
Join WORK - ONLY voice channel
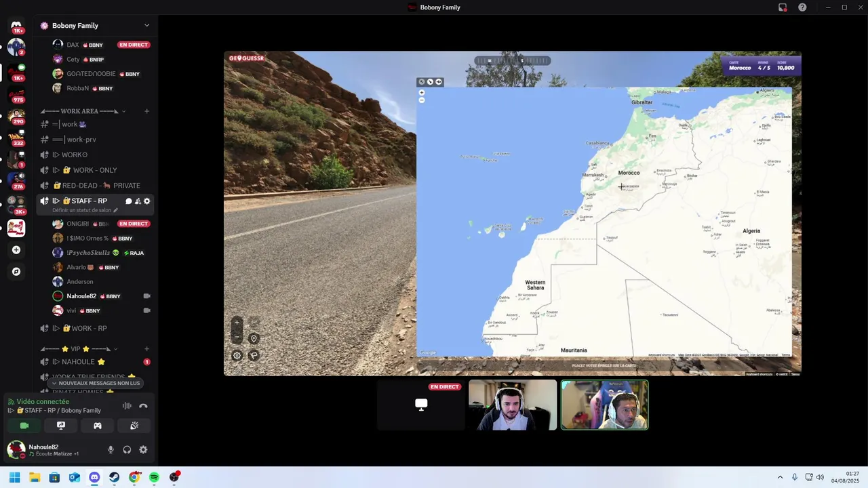[x=95, y=170]
